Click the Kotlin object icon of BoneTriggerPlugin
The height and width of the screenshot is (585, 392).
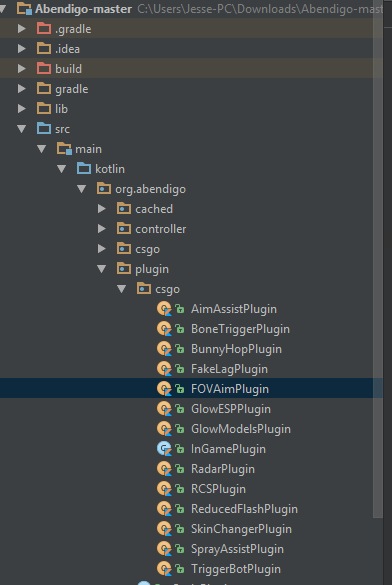click(164, 329)
